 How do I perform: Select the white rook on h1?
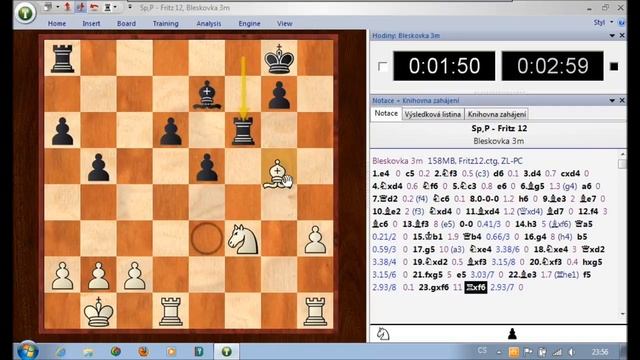(x=315, y=311)
